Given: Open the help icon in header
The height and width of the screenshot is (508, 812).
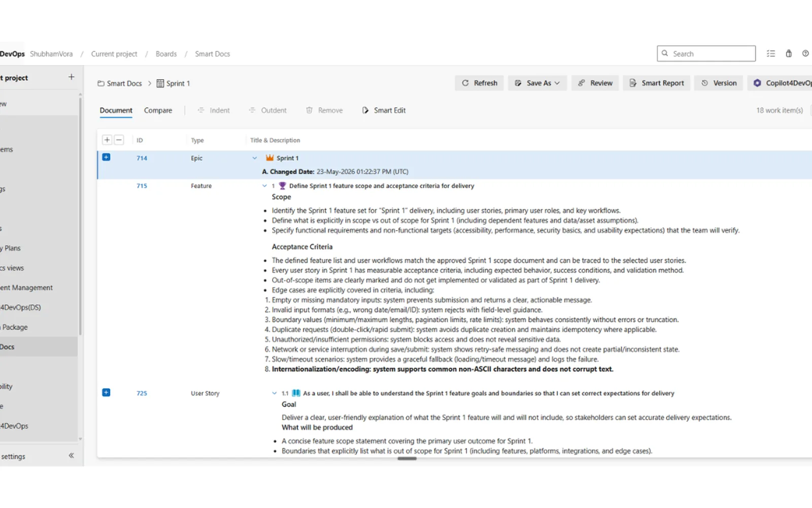Looking at the screenshot, I should coord(805,53).
